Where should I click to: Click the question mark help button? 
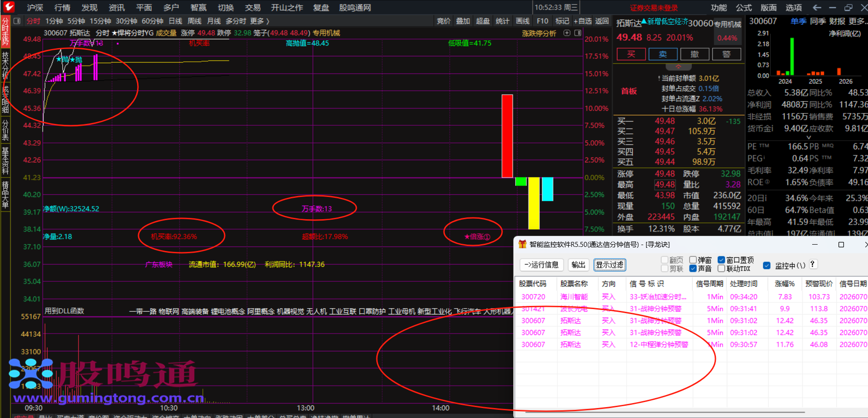point(813,264)
